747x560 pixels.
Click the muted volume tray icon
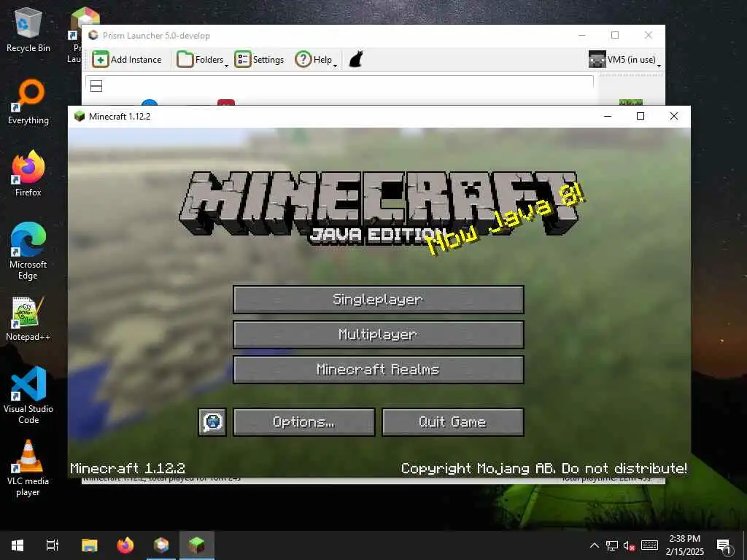(x=630, y=545)
